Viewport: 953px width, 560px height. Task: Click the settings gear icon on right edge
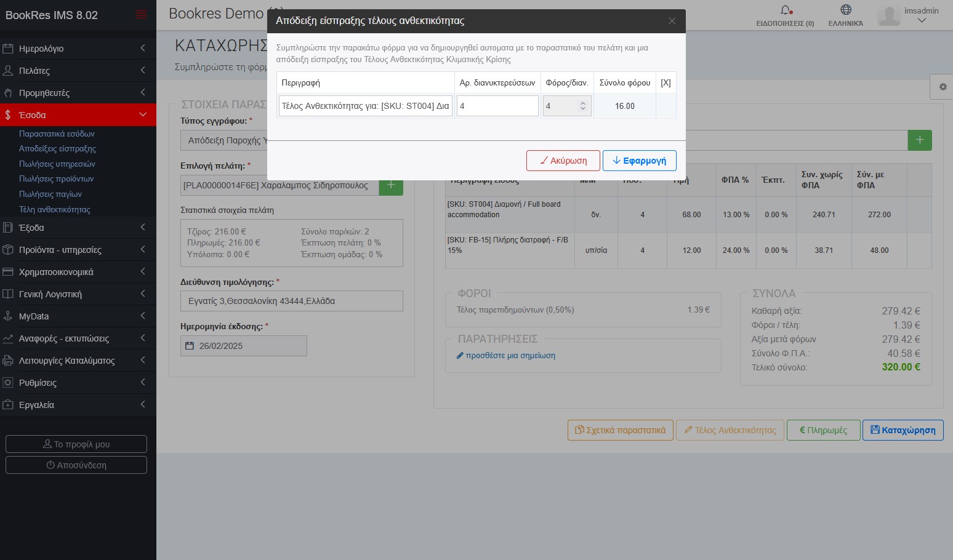click(x=942, y=87)
